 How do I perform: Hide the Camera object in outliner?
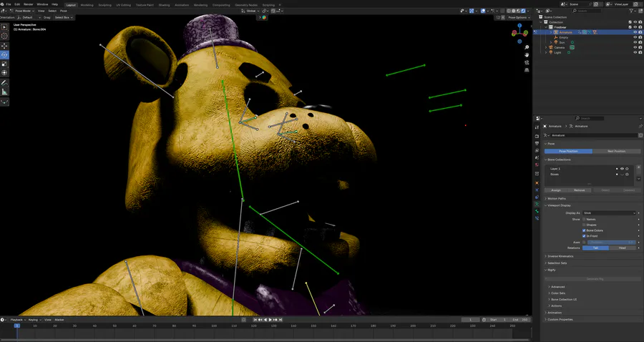click(x=635, y=47)
